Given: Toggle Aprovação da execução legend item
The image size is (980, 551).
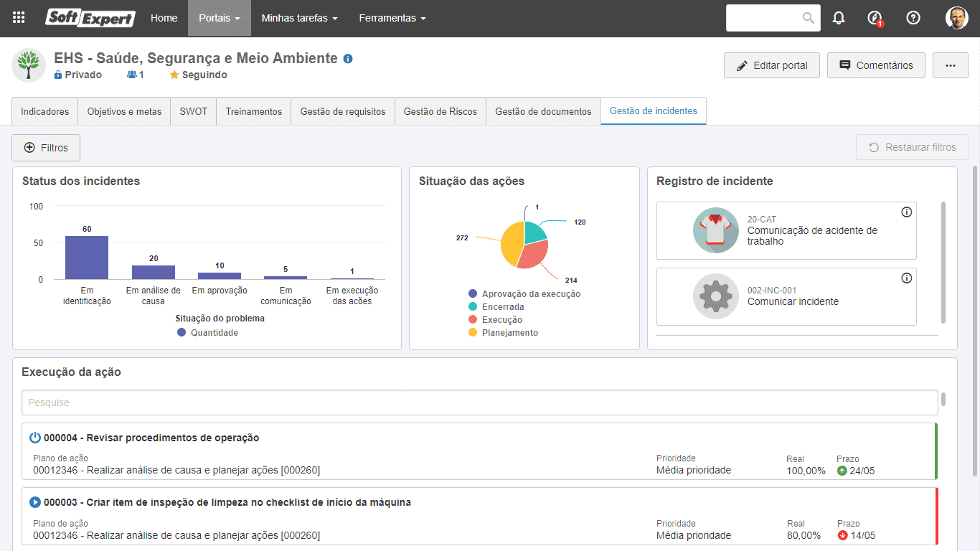Looking at the screenshot, I should pyautogui.click(x=524, y=294).
